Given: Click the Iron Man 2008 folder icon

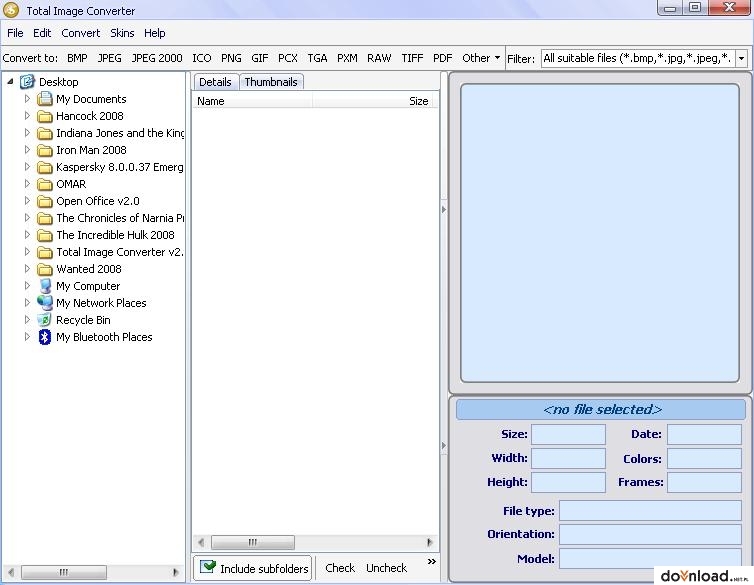Looking at the screenshot, I should (x=45, y=150).
